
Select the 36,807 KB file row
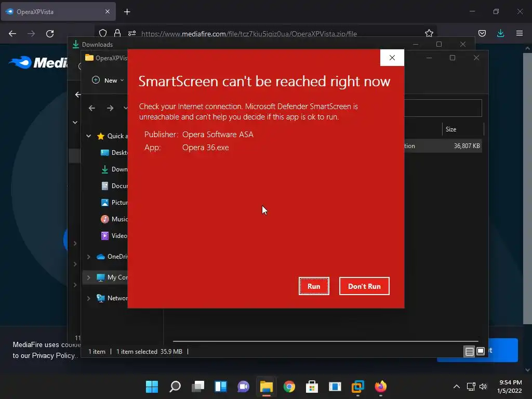tap(443, 146)
